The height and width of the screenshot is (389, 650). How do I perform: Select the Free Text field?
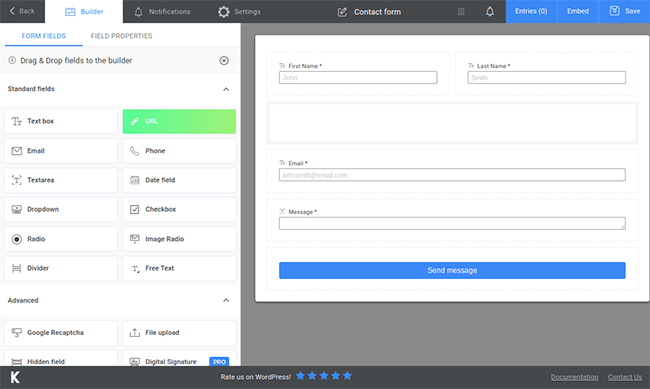click(179, 268)
